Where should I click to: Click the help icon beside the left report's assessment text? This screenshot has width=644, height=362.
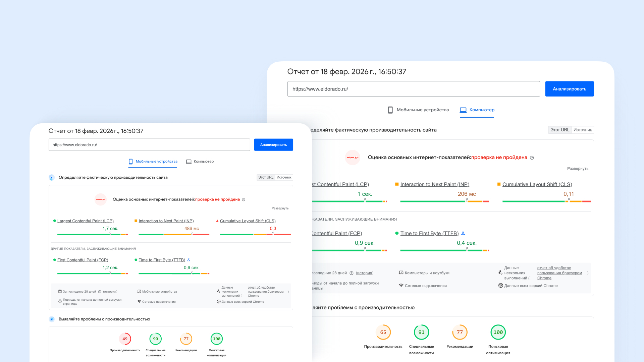coord(244,200)
